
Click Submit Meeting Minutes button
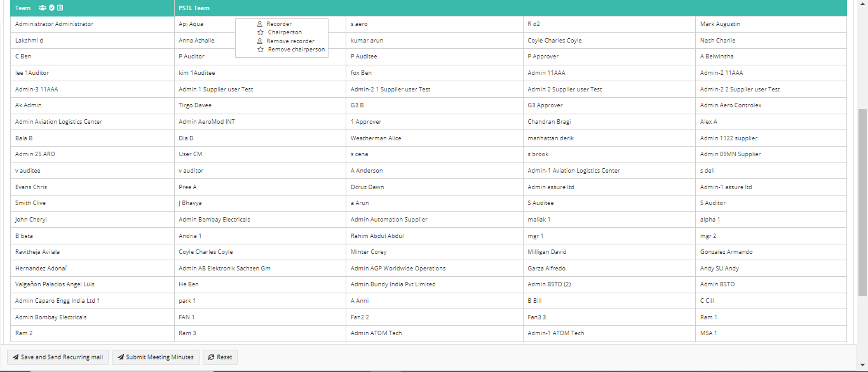(156, 357)
